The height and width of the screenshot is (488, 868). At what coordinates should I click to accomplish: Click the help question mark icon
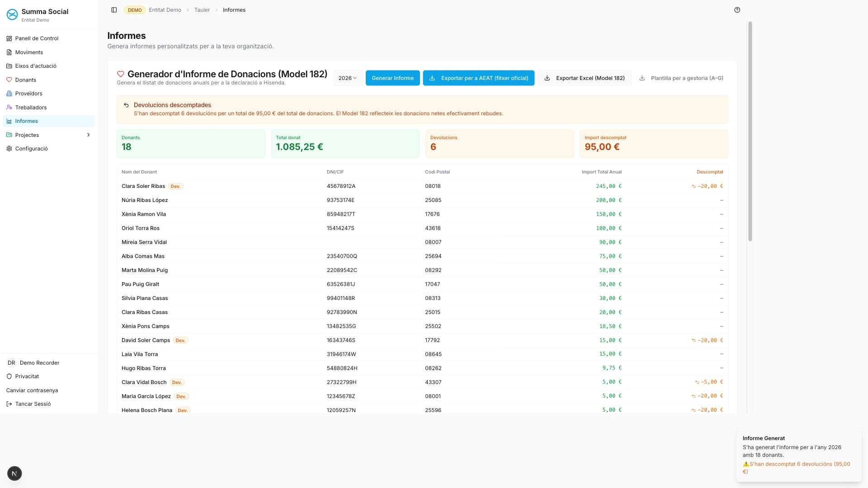737,10
